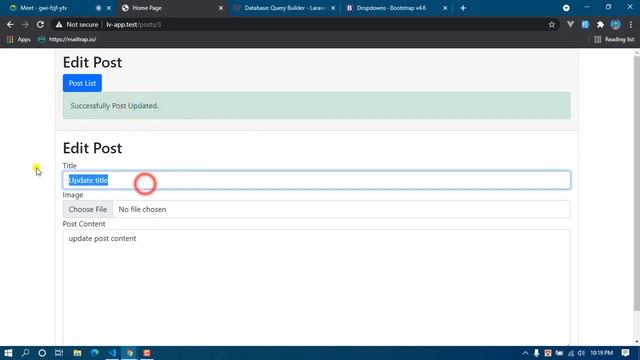Click the taskbar clock 10:19 PM
640x360 pixels.
[x=602, y=353]
